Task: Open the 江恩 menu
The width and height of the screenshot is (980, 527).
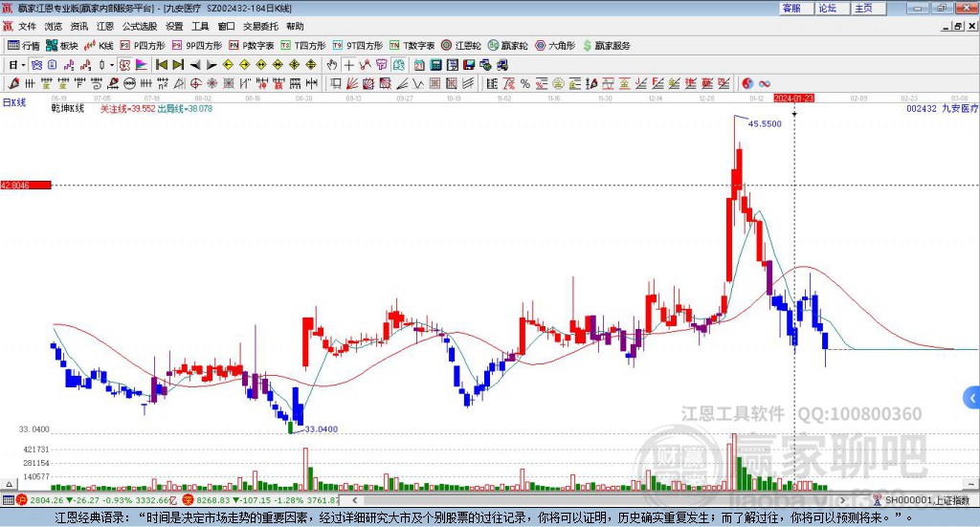Action: click(x=105, y=26)
